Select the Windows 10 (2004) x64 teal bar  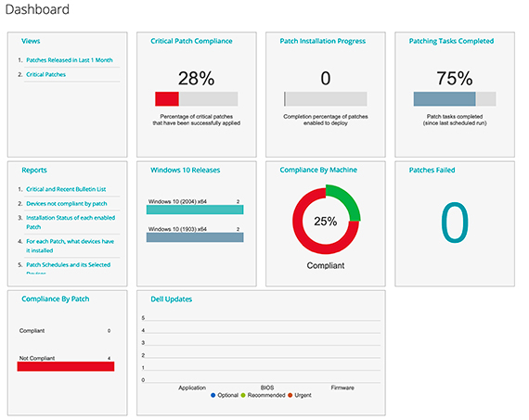coord(195,210)
